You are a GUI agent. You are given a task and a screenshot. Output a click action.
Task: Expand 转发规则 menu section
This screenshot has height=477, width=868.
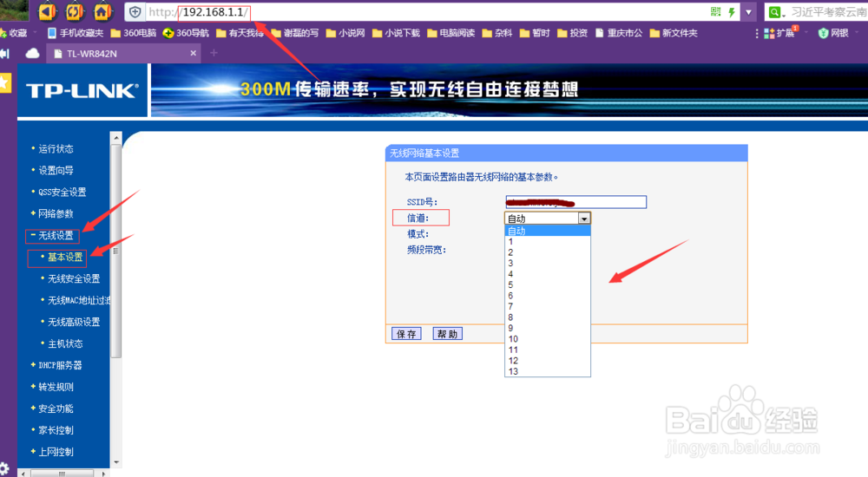tap(56, 387)
